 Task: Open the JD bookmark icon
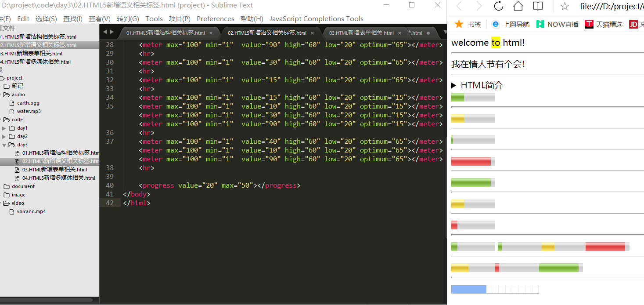tap(633, 24)
